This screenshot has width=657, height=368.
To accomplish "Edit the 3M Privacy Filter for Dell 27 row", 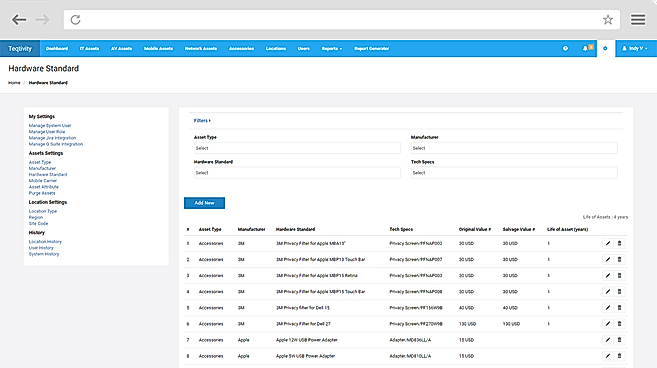I will (608, 324).
